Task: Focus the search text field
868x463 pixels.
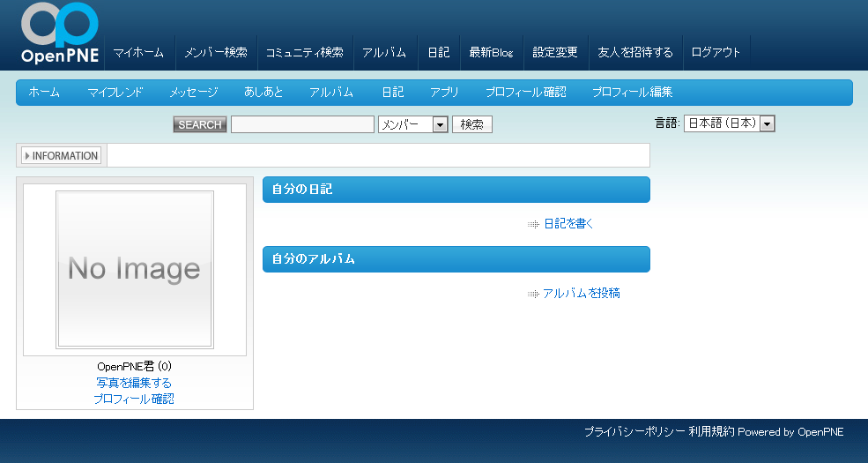Action: point(302,124)
